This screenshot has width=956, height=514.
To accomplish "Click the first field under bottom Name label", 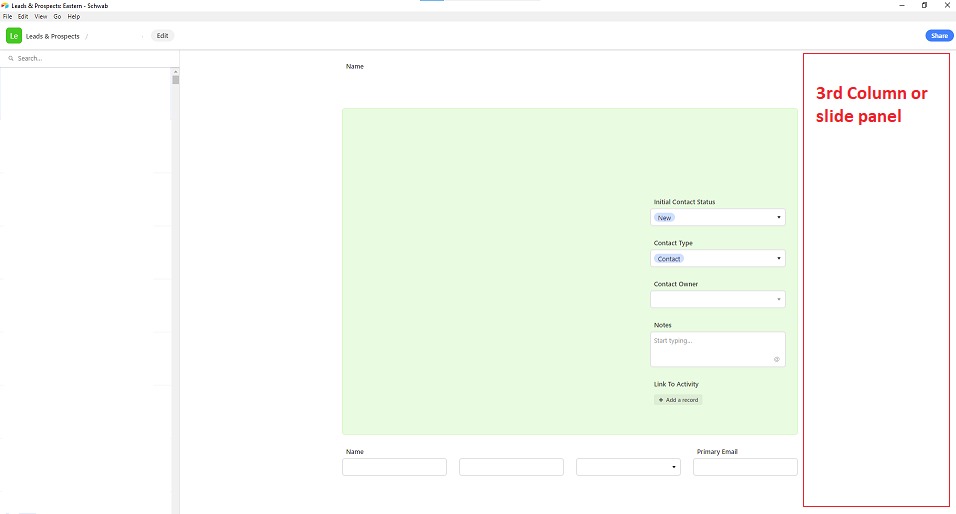I will click(394, 467).
